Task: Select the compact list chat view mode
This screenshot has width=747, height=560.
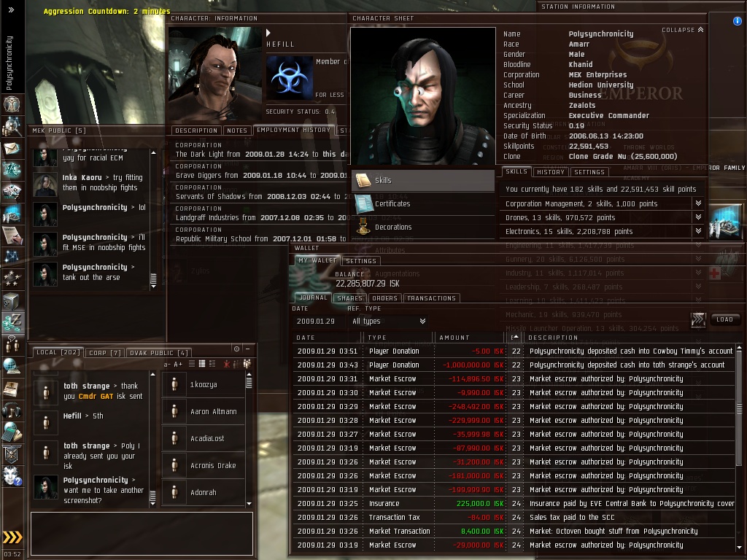Action: (x=202, y=364)
